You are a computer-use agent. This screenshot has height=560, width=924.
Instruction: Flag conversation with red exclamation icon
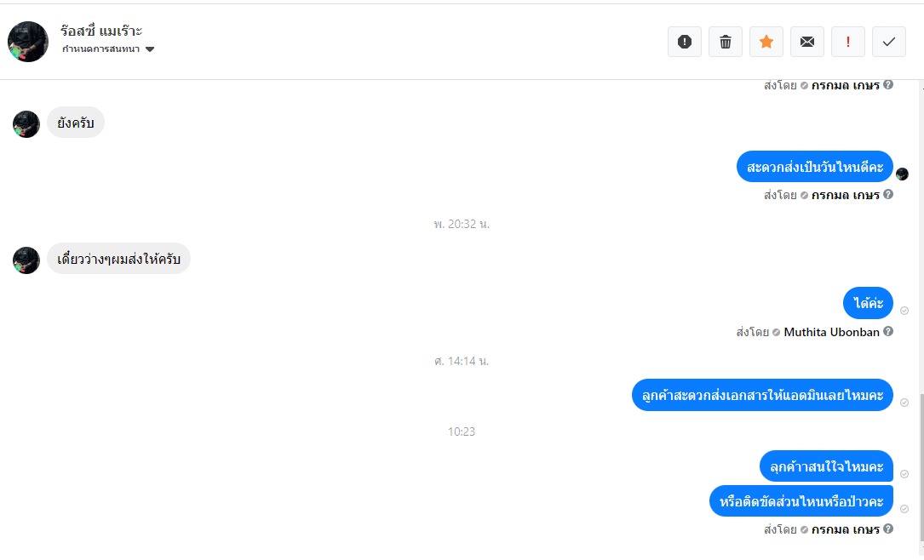click(x=848, y=42)
